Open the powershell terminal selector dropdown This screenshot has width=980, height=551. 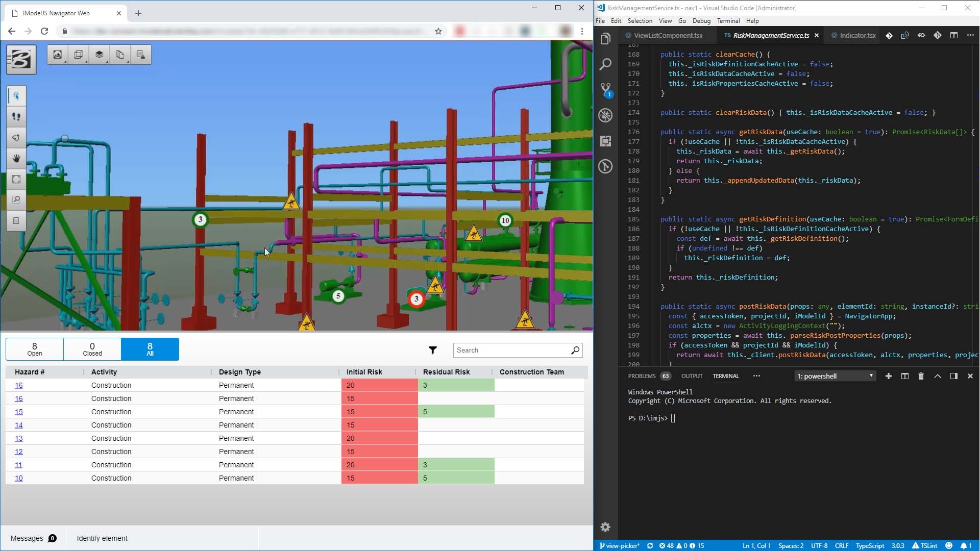point(836,376)
